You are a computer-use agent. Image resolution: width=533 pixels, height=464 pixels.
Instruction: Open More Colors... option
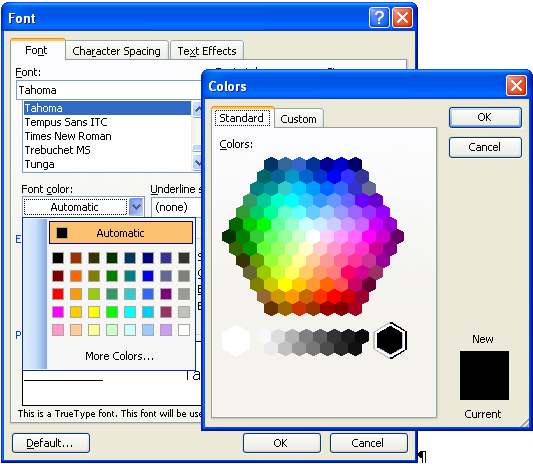[120, 356]
